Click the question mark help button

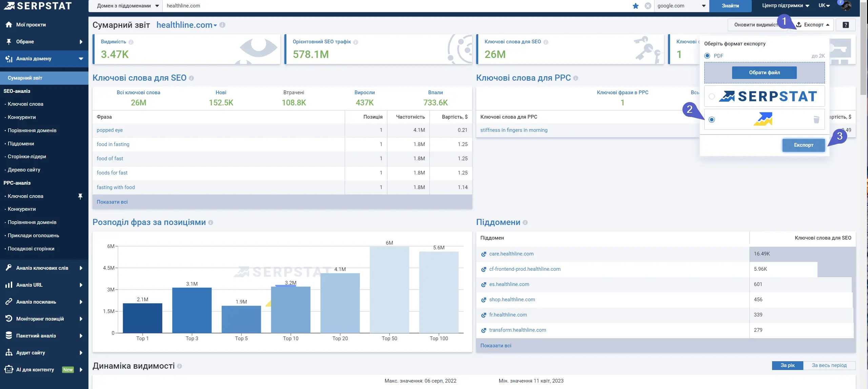tap(846, 25)
